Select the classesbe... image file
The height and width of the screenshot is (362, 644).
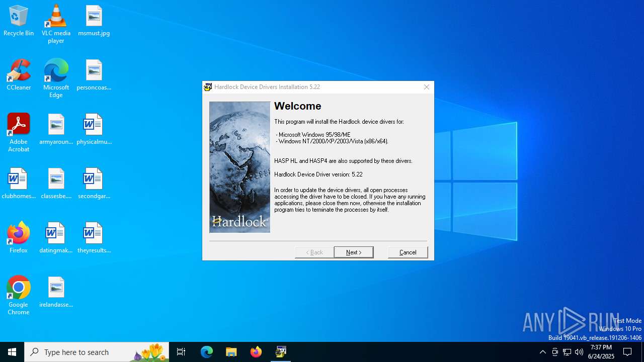point(56,184)
